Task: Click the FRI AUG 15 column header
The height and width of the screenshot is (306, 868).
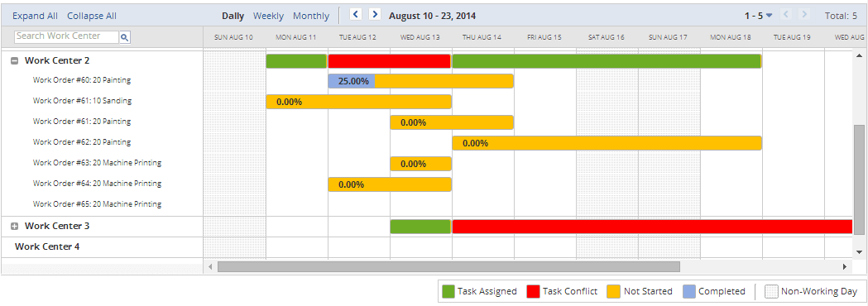Action: click(544, 37)
